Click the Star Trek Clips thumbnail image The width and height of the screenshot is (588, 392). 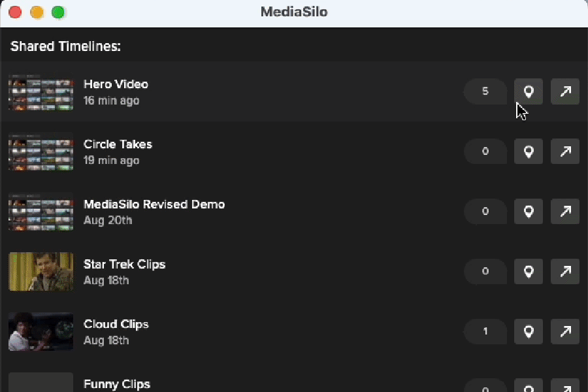click(x=41, y=271)
